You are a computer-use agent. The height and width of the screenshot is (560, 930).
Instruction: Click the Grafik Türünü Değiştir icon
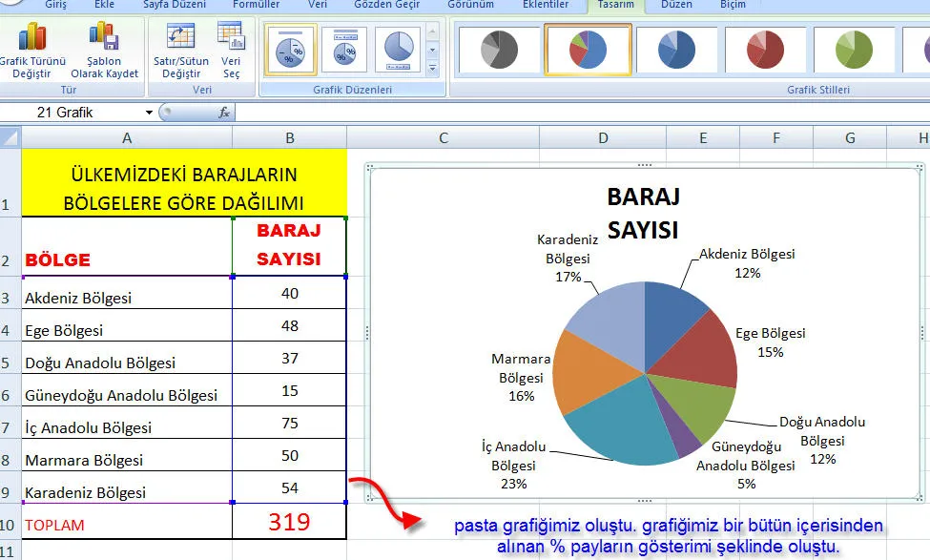coord(32,38)
